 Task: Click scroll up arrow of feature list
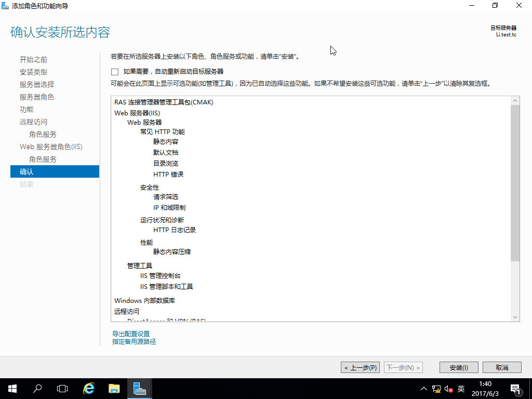click(x=515, y=101)
